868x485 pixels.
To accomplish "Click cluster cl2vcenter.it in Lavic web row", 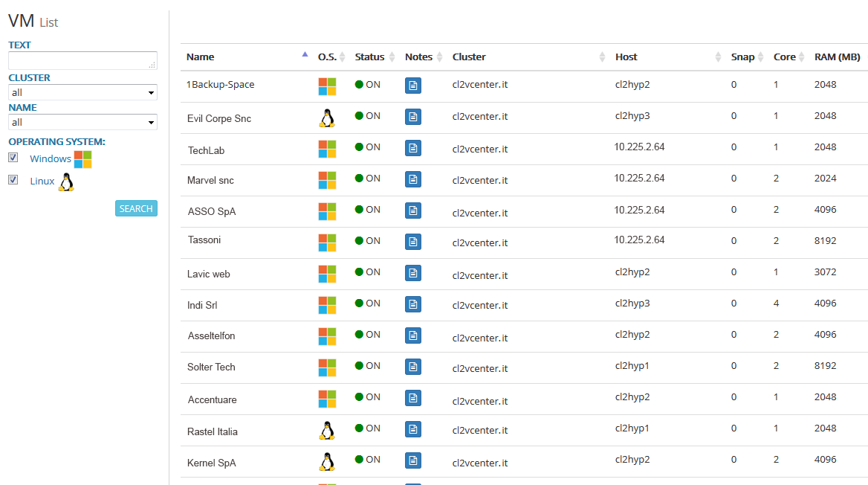I will (x=480, y=275).
